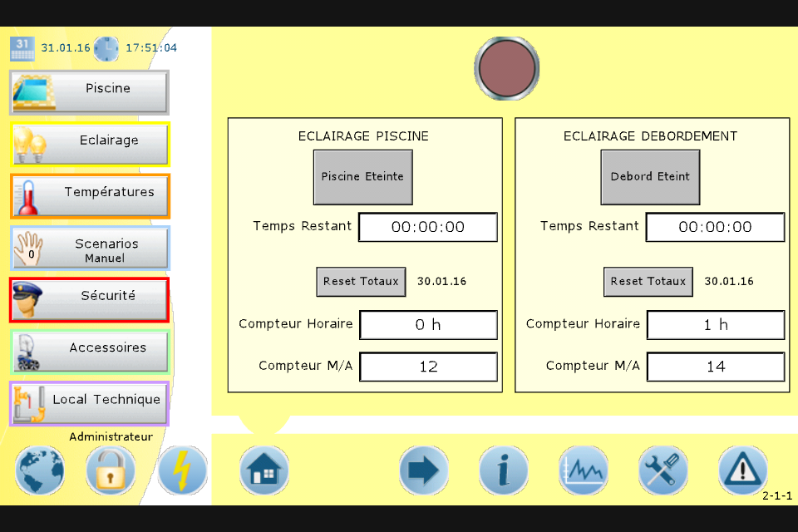View the warning triangle alarms icon
Screen dimensions: 798x532
742,471
